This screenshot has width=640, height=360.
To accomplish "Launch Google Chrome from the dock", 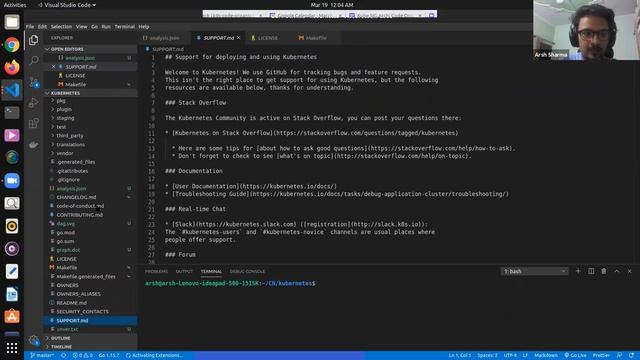I will (x=12, y=44).
